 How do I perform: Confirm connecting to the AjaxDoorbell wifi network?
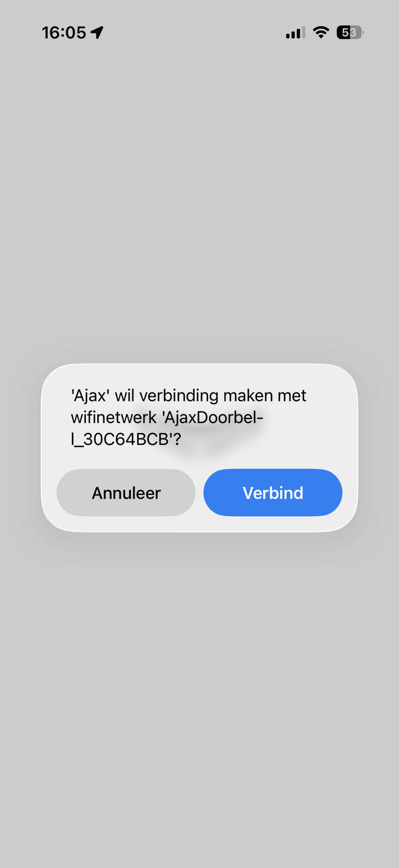pos(273,492)
